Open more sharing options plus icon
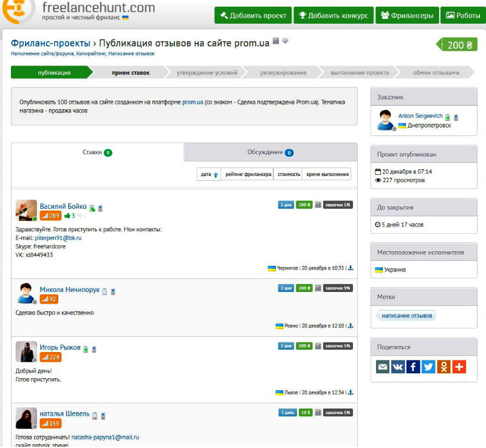Image resolution: width=486 pixels, height=448 pixels. click(459, 367)
